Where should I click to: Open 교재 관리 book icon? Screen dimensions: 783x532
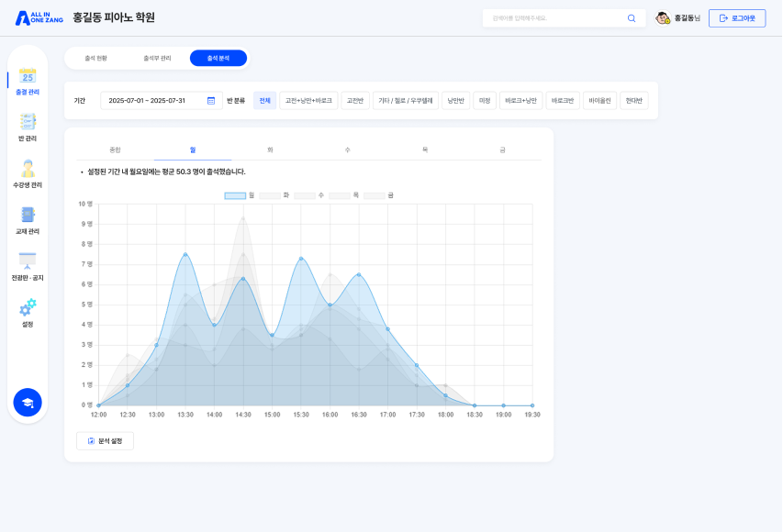click(28, 215)
